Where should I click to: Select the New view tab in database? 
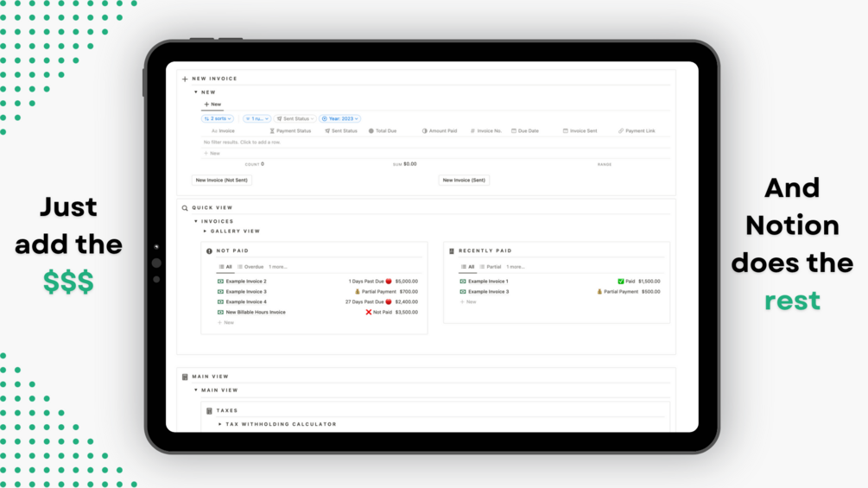pos(212,105)
